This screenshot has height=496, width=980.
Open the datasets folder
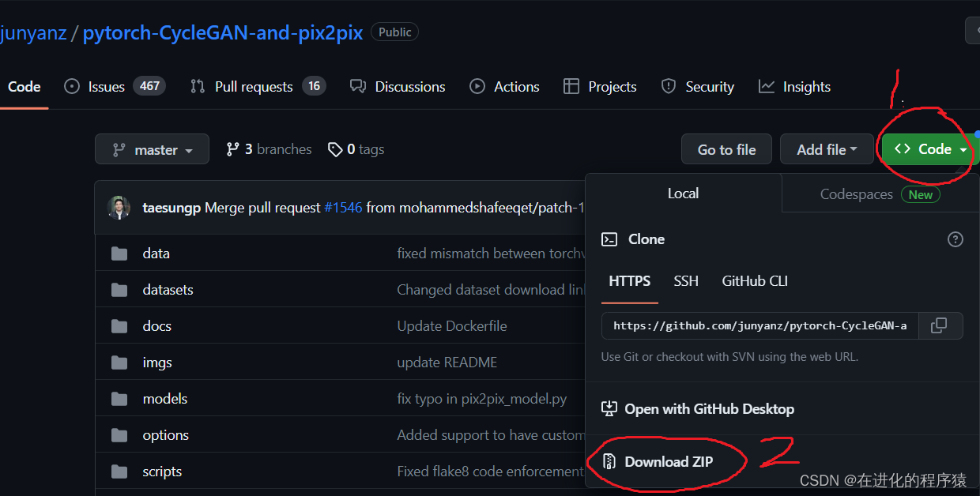(x=168, y=290)
